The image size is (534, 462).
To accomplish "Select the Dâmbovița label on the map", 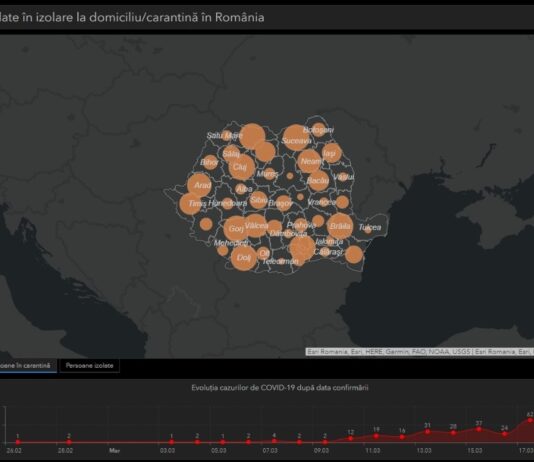I will pos(288,234).
